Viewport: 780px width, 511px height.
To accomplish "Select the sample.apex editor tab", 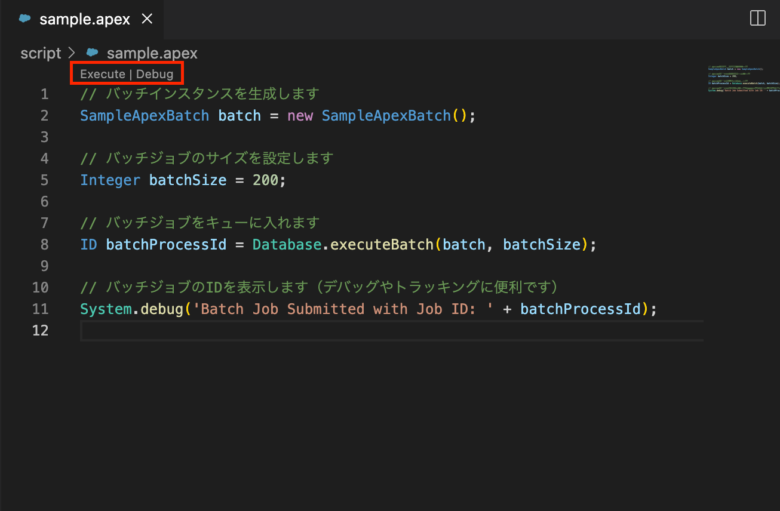I will [x=84, y=19].
